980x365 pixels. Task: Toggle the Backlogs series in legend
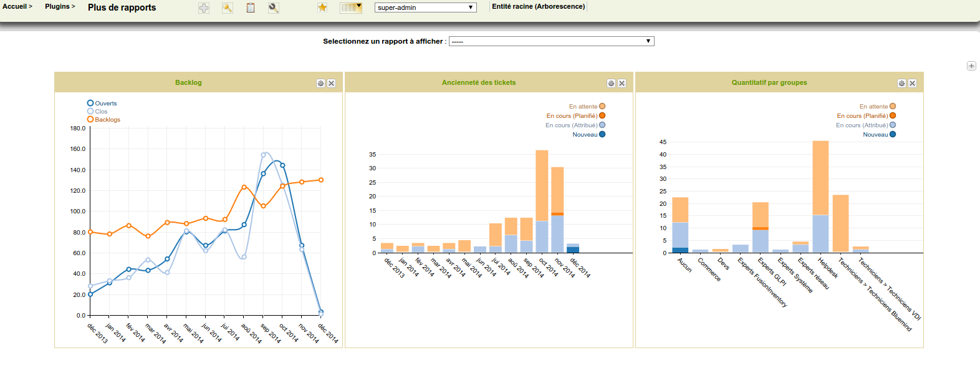[x=90, y=119]
